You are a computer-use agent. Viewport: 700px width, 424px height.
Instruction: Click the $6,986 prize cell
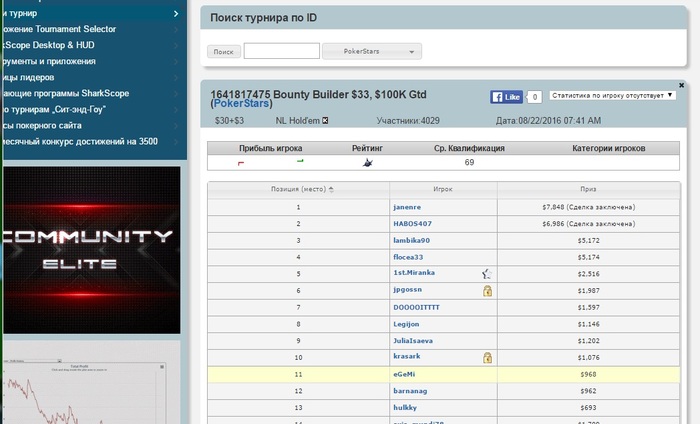(x=588, y=224)
